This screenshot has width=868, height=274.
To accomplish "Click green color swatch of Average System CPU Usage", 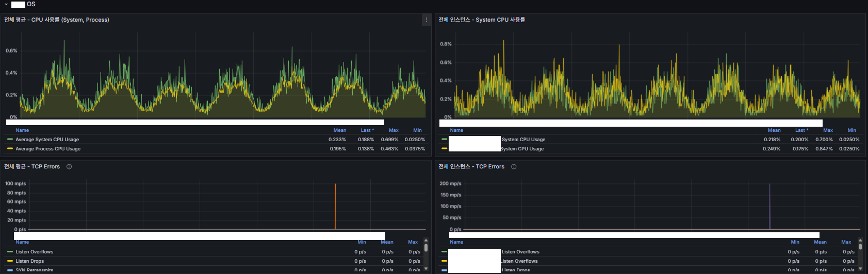I will click(x=10, y=140).
